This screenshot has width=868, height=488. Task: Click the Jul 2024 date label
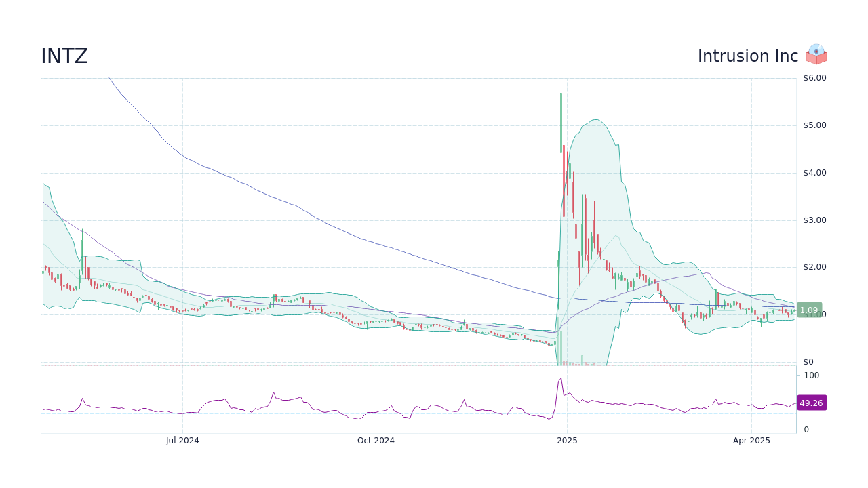point(182,441)
